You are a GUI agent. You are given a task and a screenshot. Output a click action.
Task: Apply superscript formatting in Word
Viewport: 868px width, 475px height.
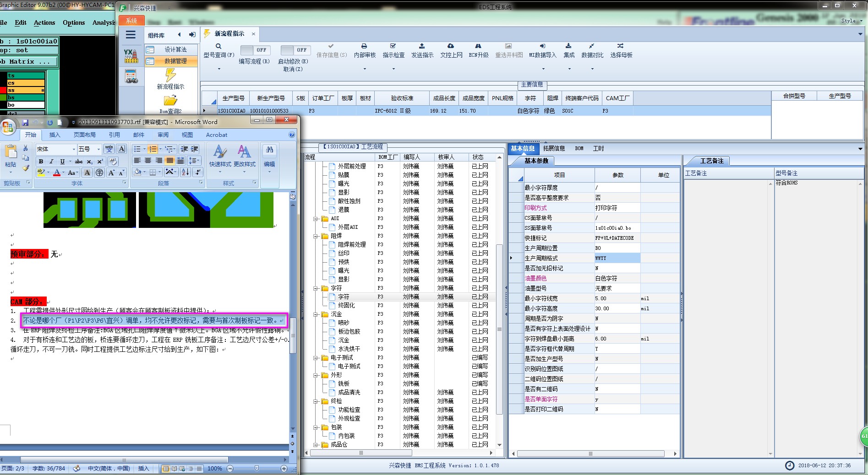click(100, 162)
